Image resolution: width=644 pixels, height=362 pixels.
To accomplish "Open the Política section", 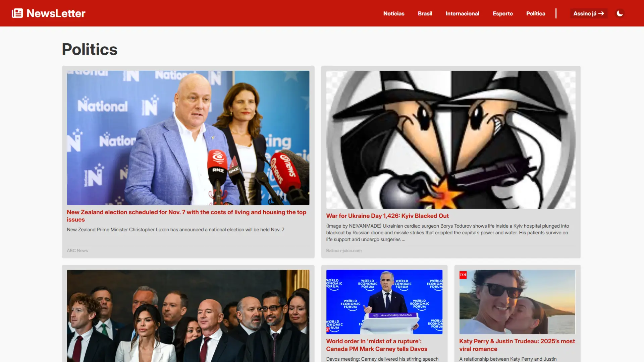I will (x=536, y=13).
